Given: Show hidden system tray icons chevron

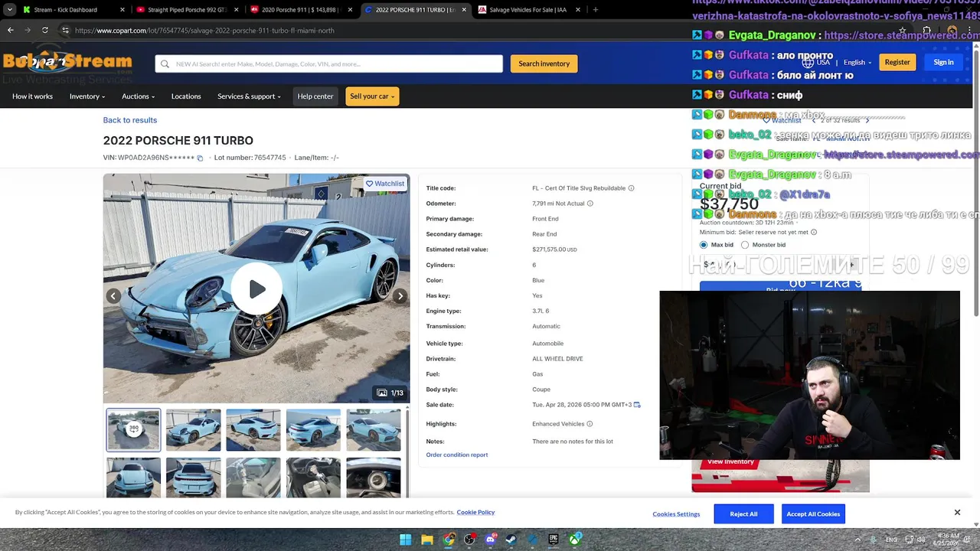Looking at the screenshot, I should coord(857,540).
